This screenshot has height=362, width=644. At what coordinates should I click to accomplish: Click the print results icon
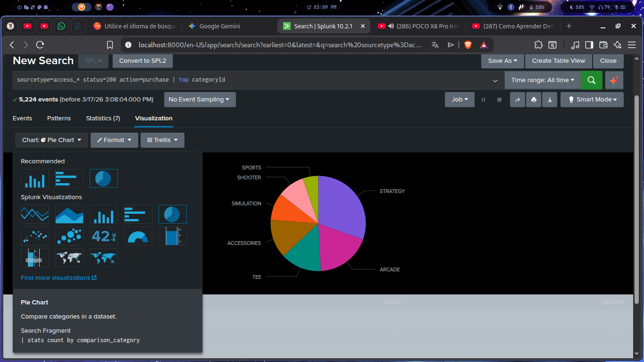coord(534,100)
